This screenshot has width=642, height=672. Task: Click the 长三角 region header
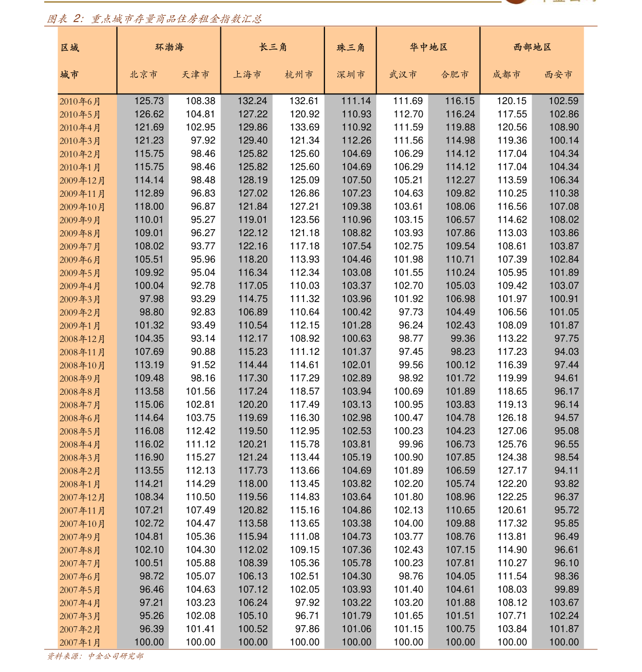273,47
